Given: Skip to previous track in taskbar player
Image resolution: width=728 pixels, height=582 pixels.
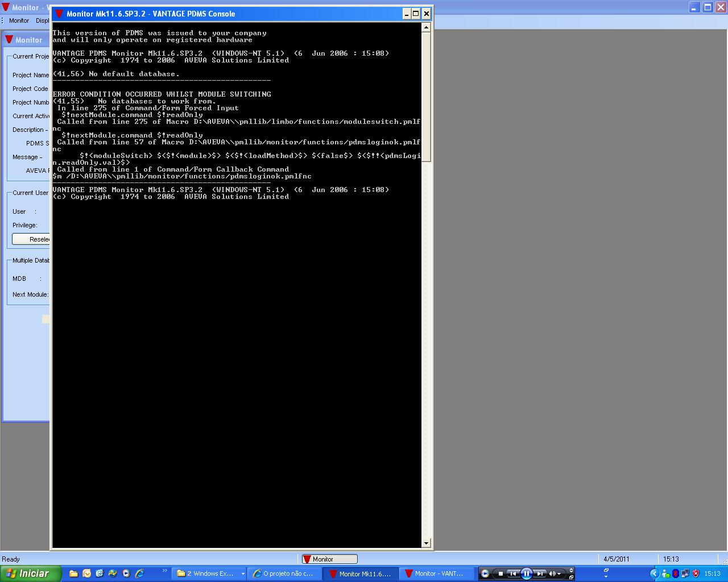Looking at the screenshot, I should 513,573.
